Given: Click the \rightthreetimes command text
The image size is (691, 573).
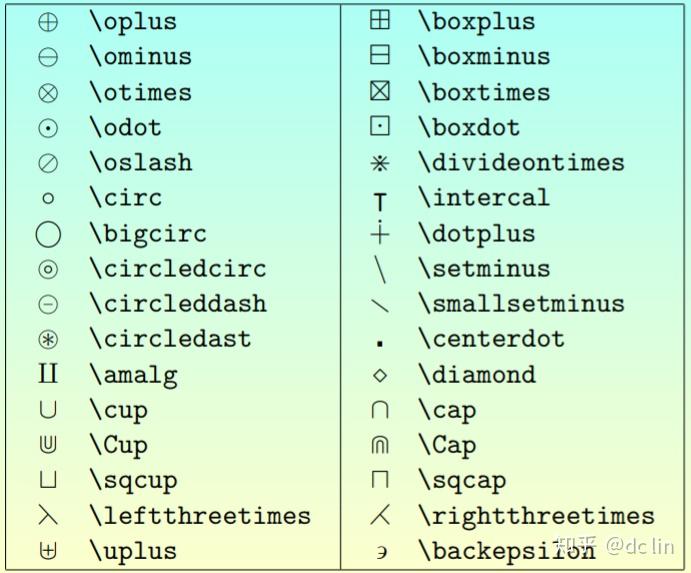Looking at the screenshot, I should [x=536, y=516].
